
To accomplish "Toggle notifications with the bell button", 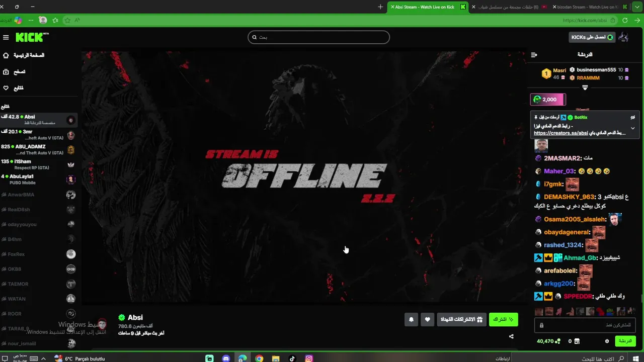I will tap(411, 319).
